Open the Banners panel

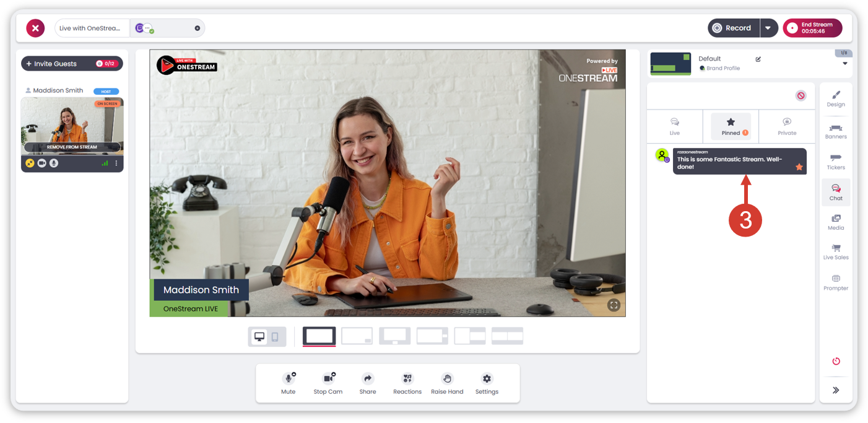[x=835, y=130]
